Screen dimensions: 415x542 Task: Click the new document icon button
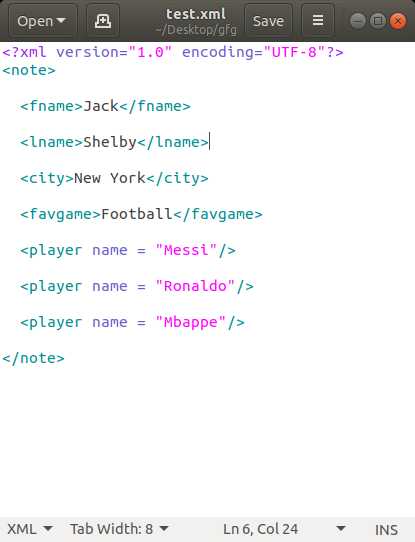point(103,21)
